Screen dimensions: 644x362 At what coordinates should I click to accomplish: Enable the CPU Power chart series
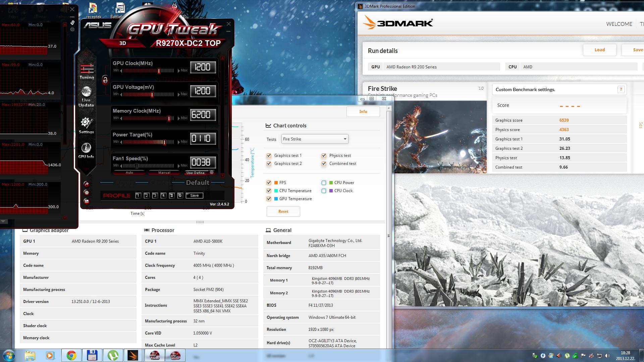[324, 183]
